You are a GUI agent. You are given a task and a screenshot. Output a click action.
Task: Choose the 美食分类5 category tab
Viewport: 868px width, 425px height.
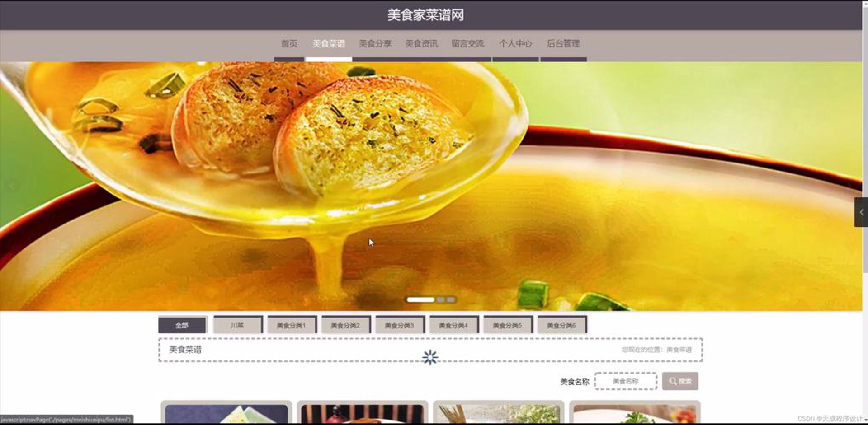coord(508,325)
